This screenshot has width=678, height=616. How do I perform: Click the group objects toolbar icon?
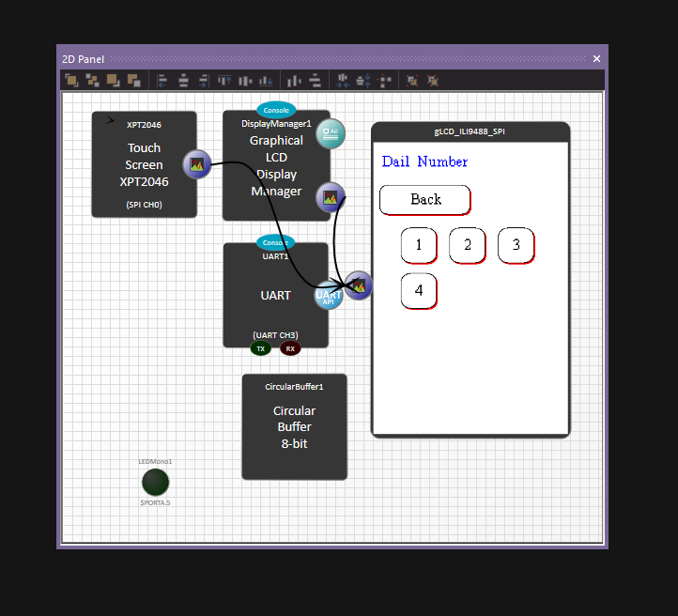(x=412, y=81)
